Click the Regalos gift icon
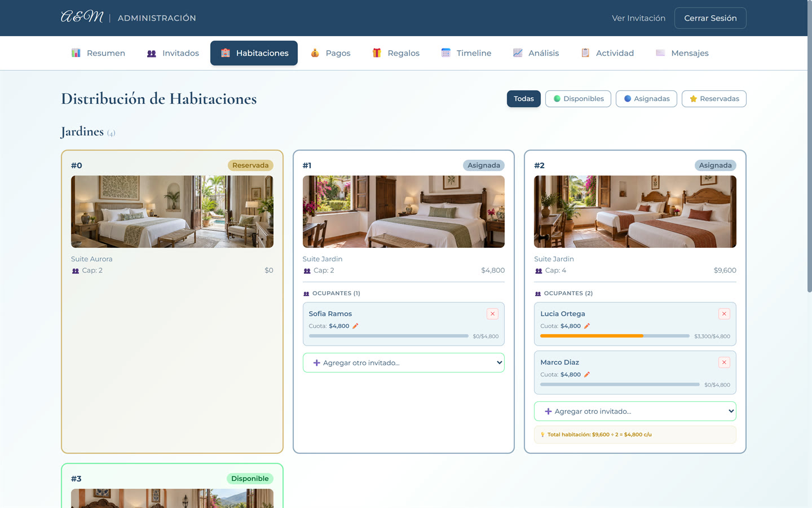 pos(377,53)
